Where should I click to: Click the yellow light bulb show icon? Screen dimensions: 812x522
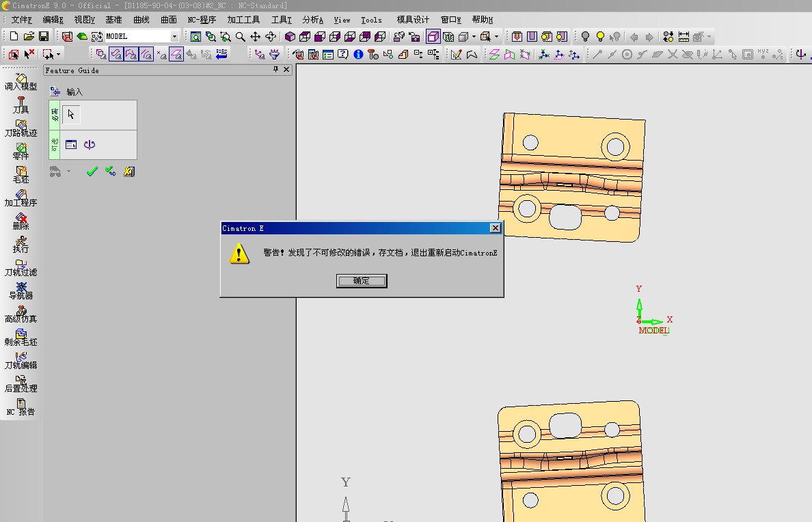[x=600, y=37]
